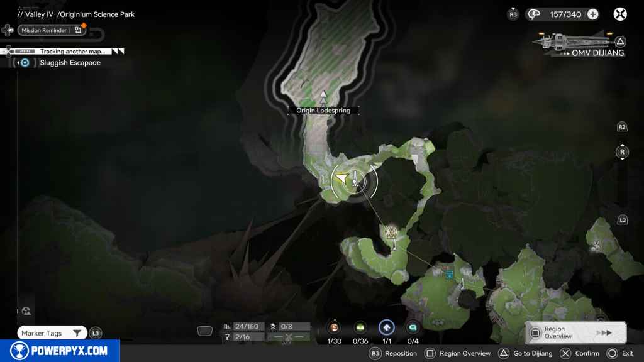Select the yellow player arrow on the map
Screen dimensions: 644x362
(341, 179)
